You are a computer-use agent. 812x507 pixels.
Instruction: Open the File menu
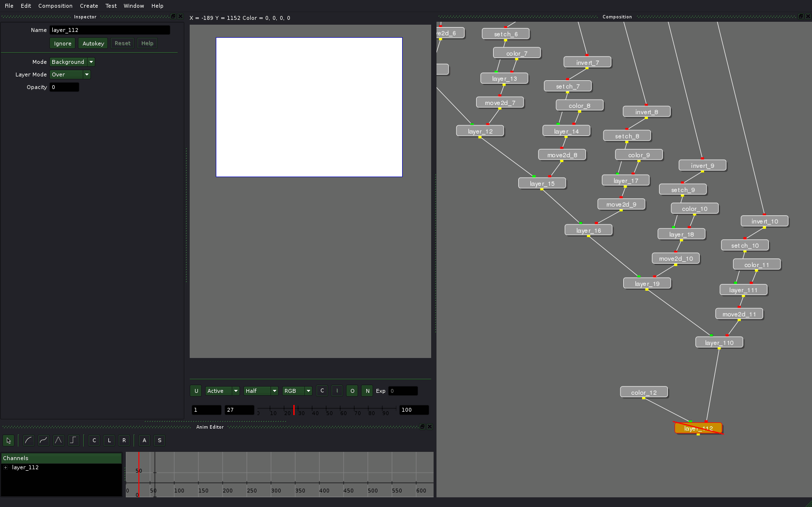[x=9, y=6]
